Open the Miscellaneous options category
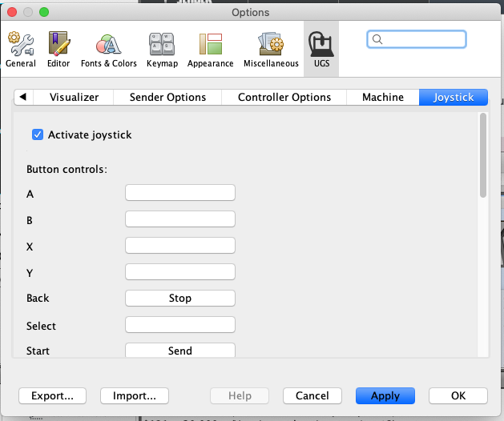The image size is (504, 421). point(269,50)
